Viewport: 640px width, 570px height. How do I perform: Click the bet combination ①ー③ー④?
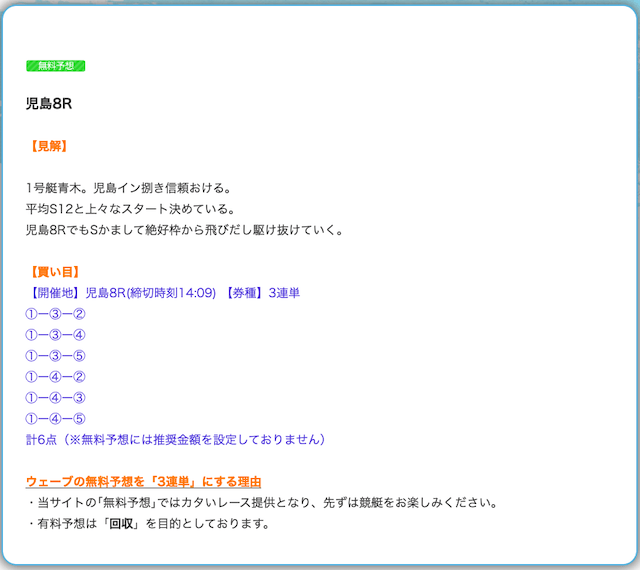(x=56, y=335)
